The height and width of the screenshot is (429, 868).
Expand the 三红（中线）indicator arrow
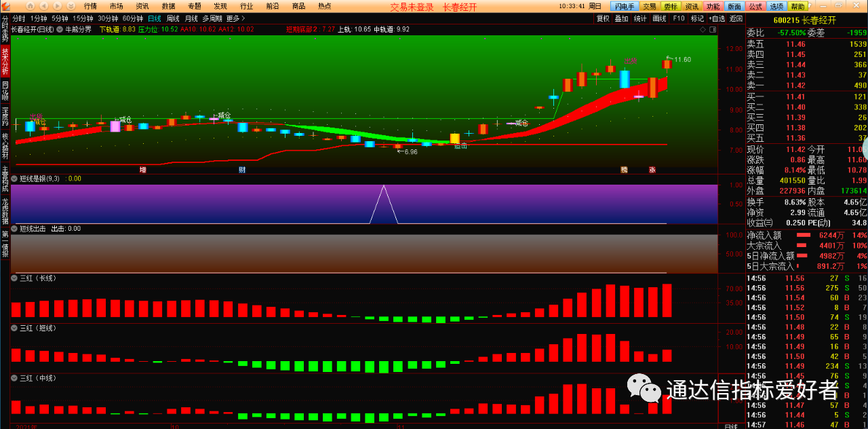pos(14,378)
